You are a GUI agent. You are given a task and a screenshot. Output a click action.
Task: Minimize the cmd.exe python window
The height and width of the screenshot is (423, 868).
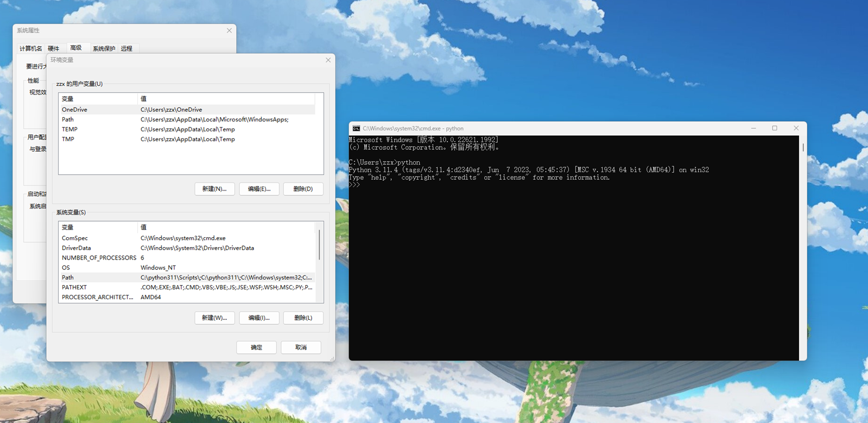click(753, 128)
